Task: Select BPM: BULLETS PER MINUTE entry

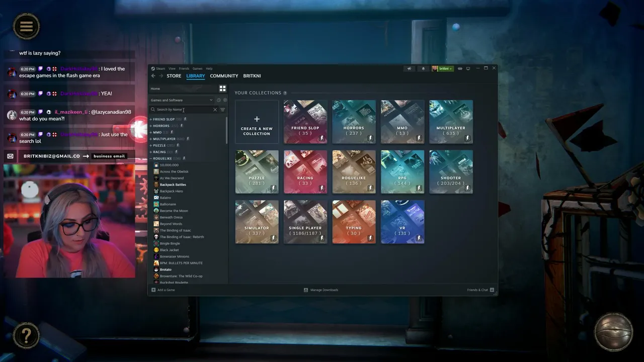Action: (181, 263)
